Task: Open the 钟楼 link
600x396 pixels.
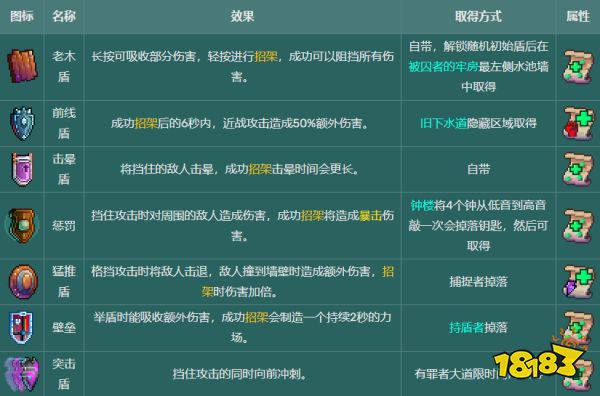Action: point(422,205)
